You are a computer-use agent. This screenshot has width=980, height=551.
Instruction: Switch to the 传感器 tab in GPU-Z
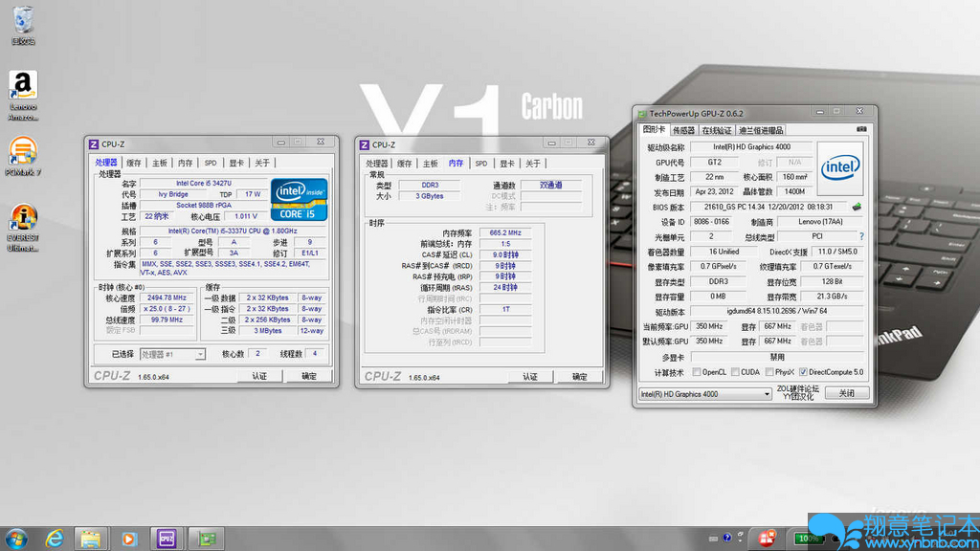683,130
